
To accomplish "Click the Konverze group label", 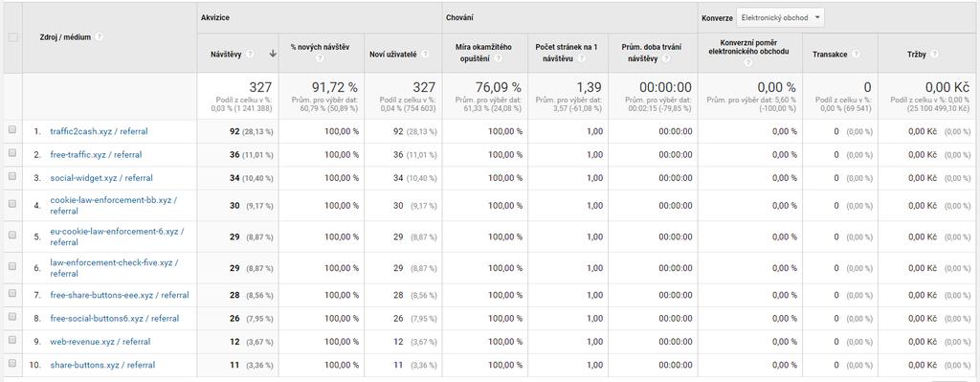I will [717, 18].
